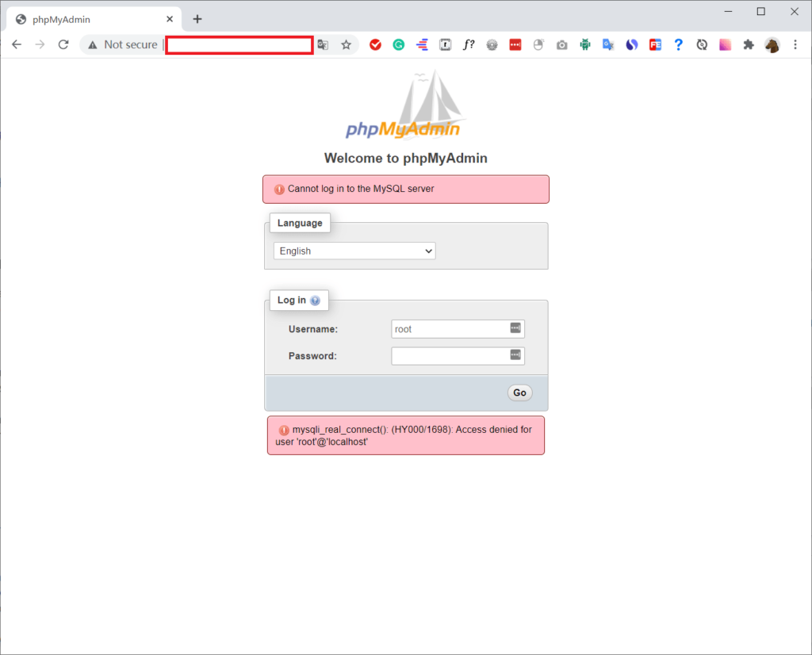This screenshot has width=812, height=655.
Task: Minimize the Chrome window
Action: coord(728,11)
